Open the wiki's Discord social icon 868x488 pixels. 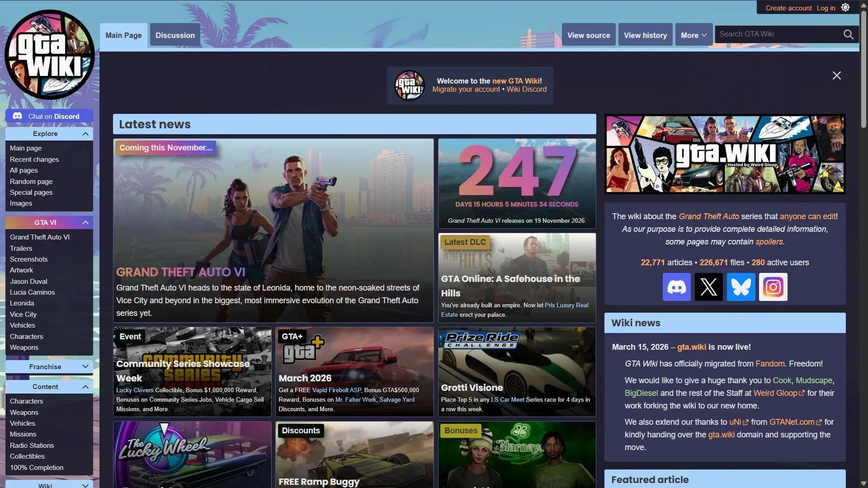tap(676, 287)
